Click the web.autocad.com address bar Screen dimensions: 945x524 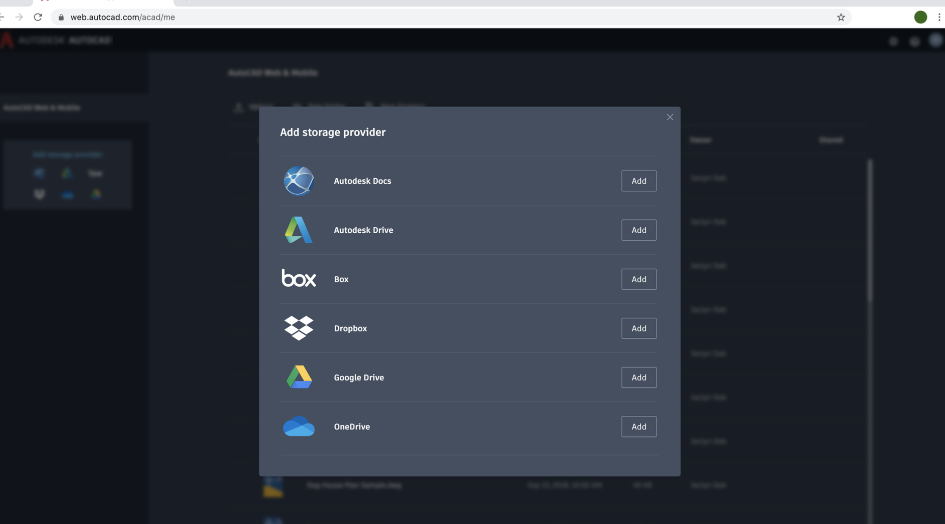(x=452, y=17)
